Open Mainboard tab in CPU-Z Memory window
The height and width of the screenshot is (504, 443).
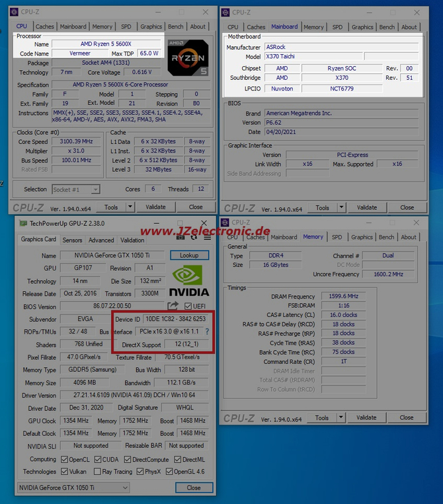coord(284,237)
